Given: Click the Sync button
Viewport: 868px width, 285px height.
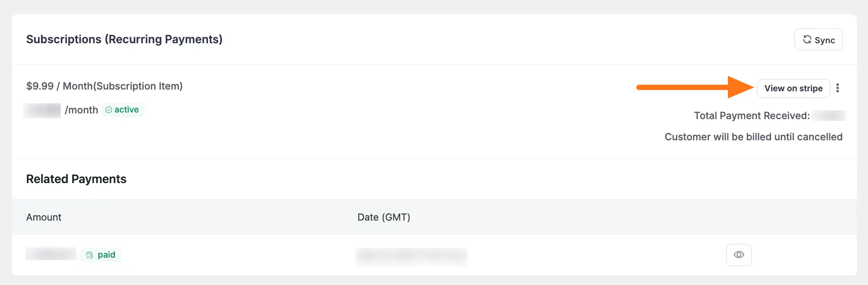Looking at the screenshot, I should pyautogui.click(x=818, y=39).
